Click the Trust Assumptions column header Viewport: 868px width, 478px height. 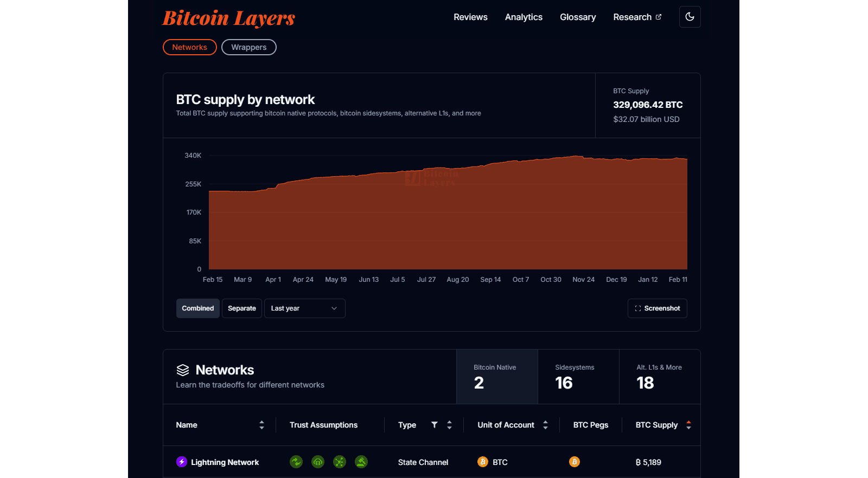click(323, 425)
